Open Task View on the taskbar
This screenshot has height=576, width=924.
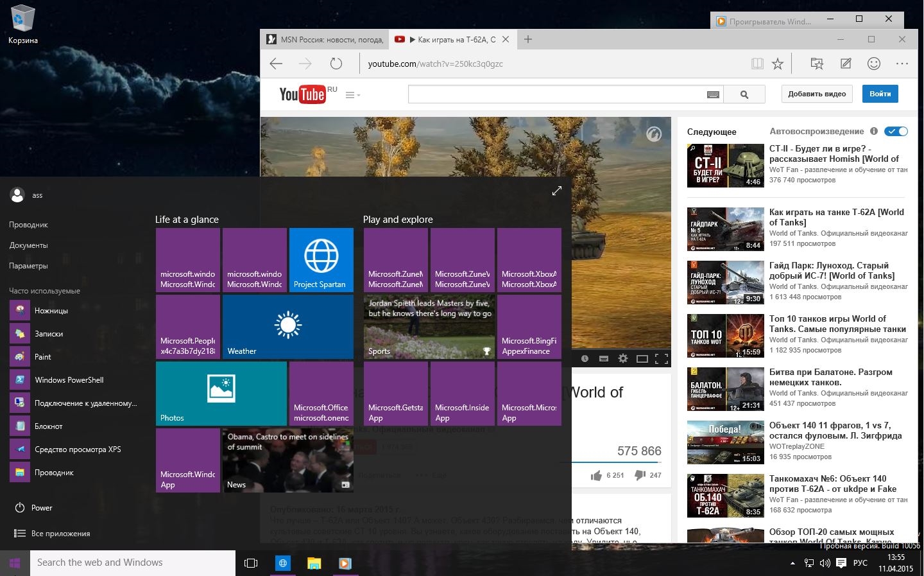click(x=251, y=563)
